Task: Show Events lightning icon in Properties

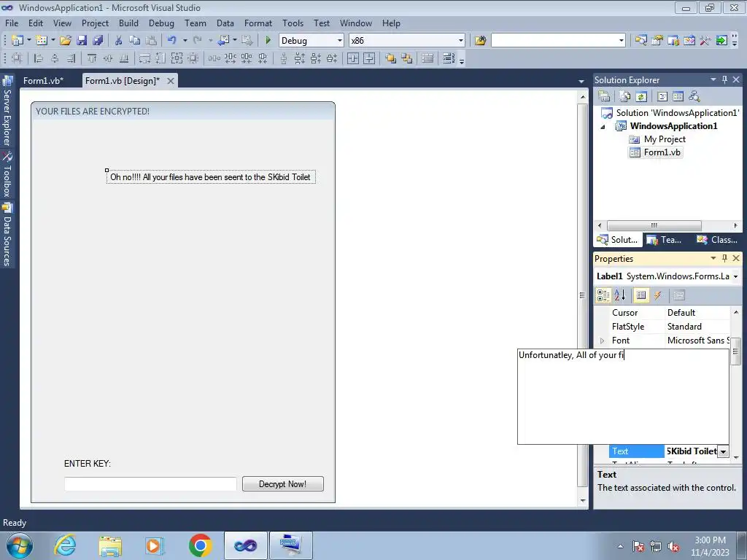Action: tap(657, 296)
